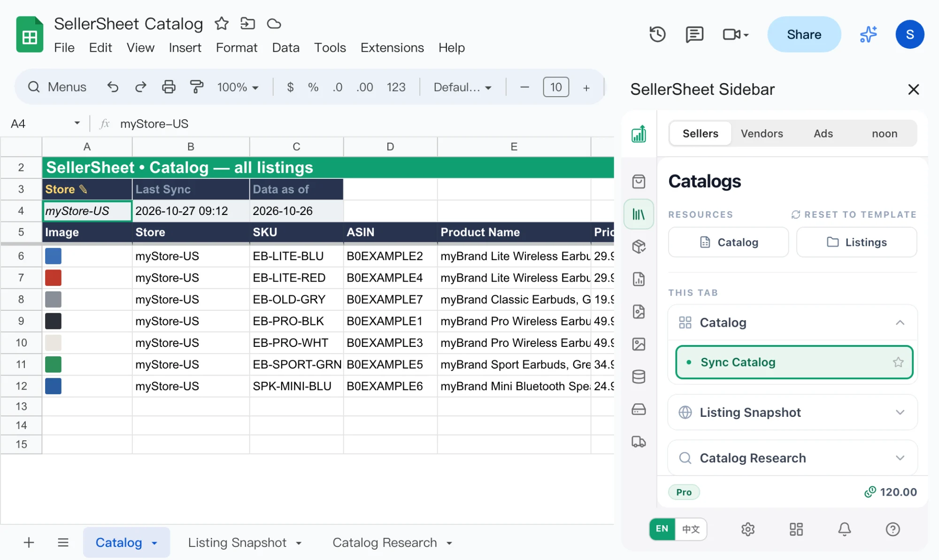
Task: Select the paint format roller icon
Action: point(196,87)
